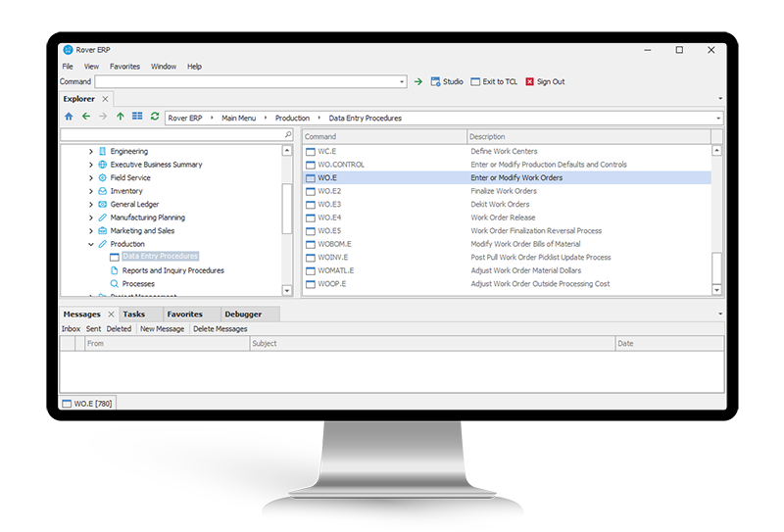Show the Inbox messages
The width and height of the screenshot is (784, 532).
click(x=71, y=329)
